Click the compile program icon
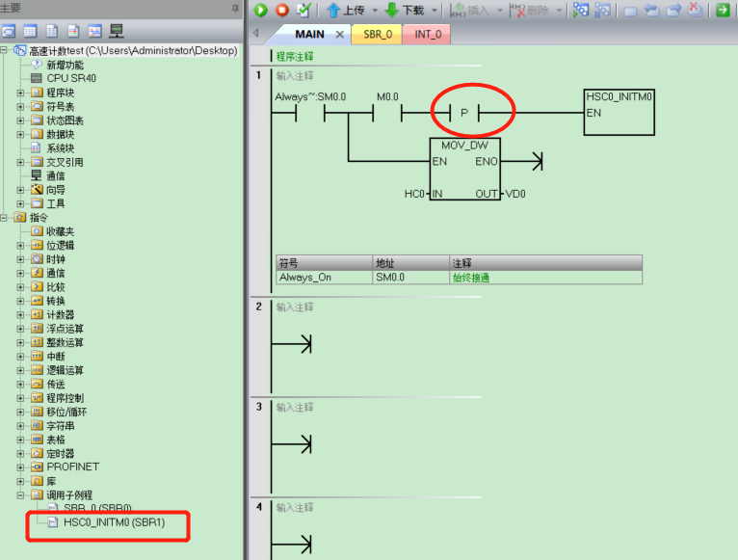 point(303,11)
